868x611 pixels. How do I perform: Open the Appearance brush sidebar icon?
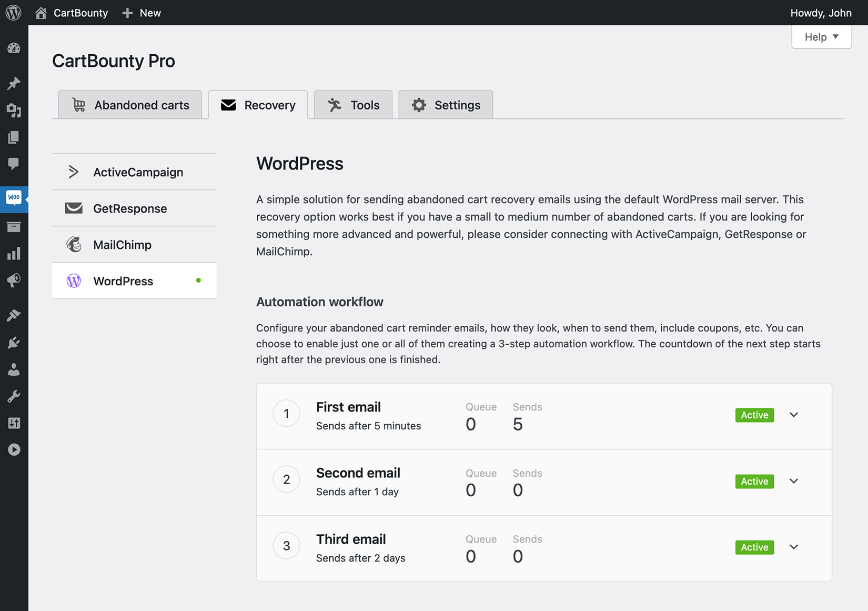coord(14,315)
